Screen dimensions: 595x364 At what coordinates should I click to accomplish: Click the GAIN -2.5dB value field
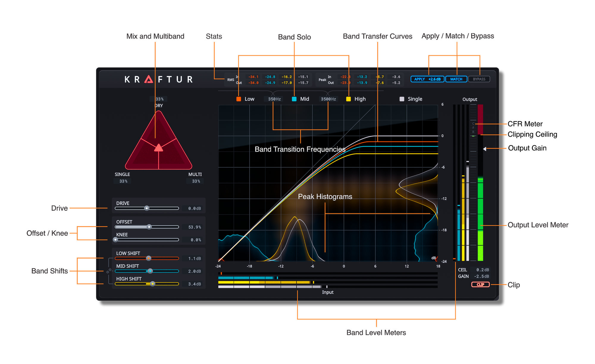[481, 276]
